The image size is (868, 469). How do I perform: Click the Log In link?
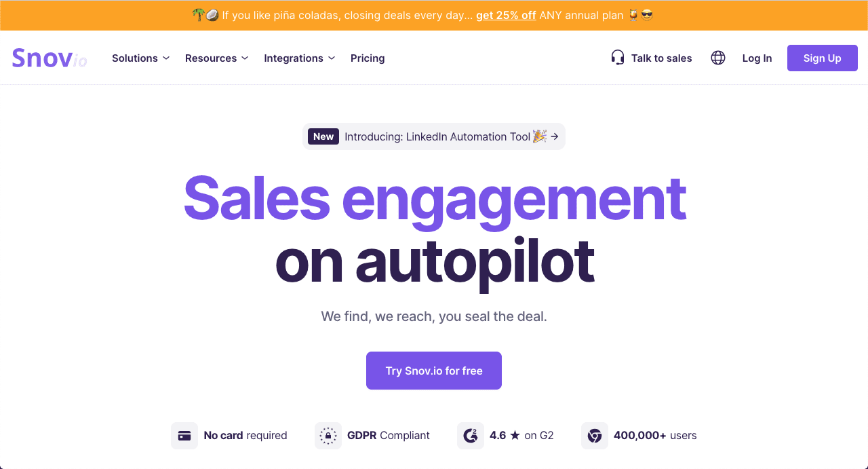(757, 58)
